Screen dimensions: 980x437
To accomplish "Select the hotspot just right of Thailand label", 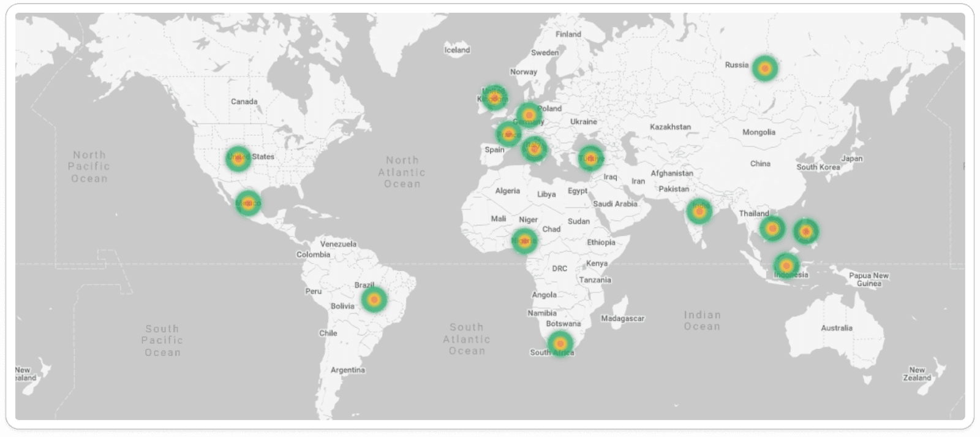I will tap(772, 229).
